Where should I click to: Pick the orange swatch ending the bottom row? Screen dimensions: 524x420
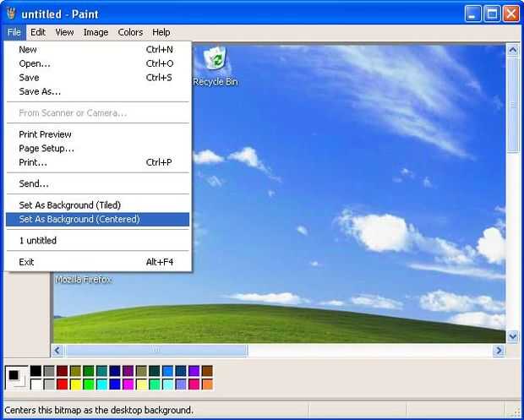[x=207, y=385]
